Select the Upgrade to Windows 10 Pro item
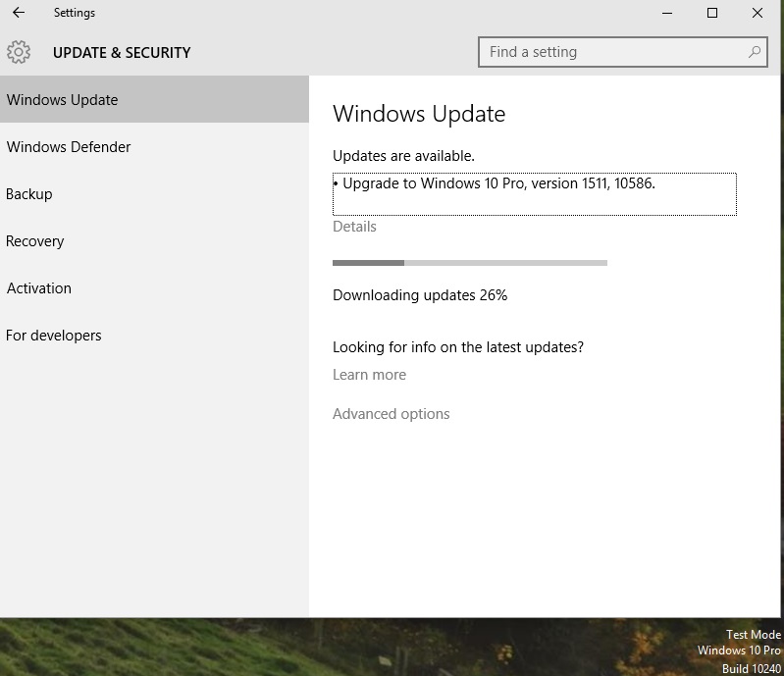 535,194
